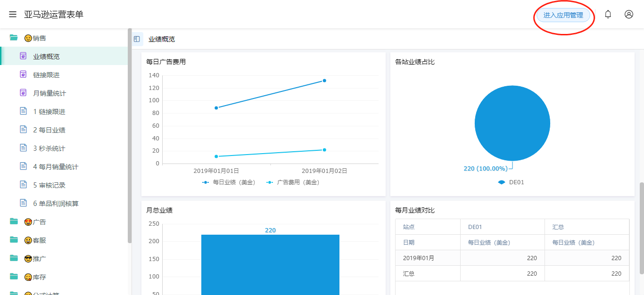Image resolution: width=644 pixels, height=295 pixels.
Task: Click the dashboard icon next to 月销量统计
Action: 23,93
